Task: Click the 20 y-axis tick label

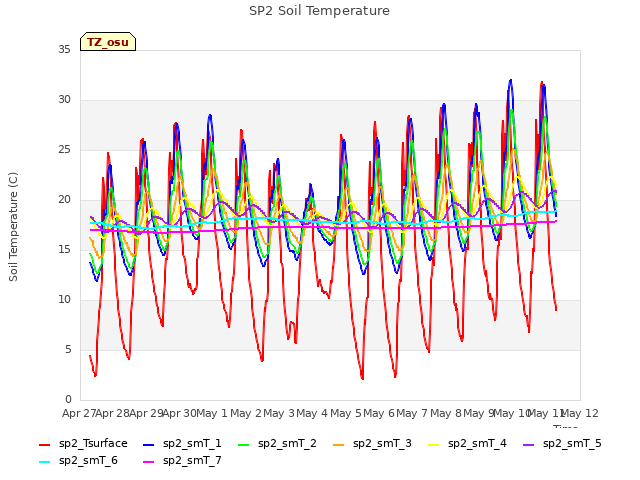Action: coord(64,200)
